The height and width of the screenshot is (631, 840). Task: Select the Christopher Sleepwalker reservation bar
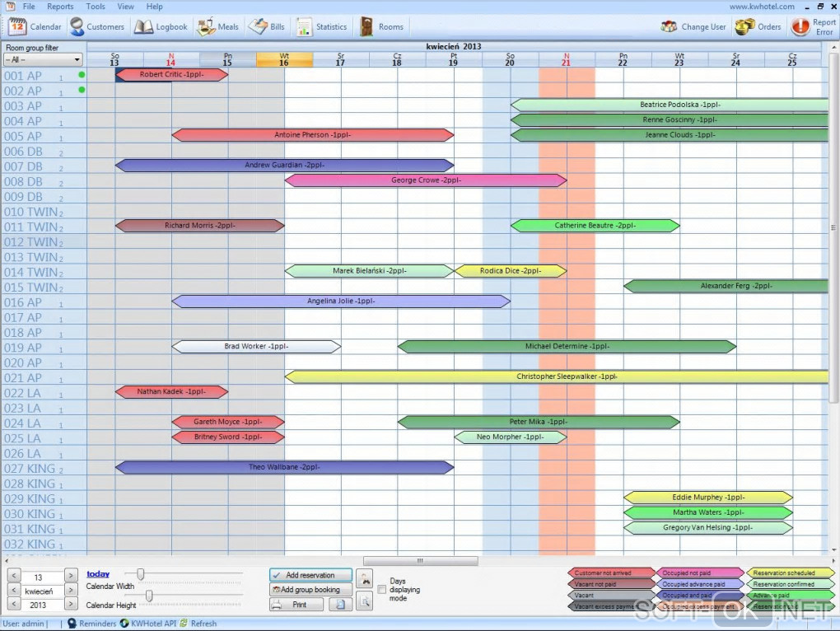[x=557, y=376]
